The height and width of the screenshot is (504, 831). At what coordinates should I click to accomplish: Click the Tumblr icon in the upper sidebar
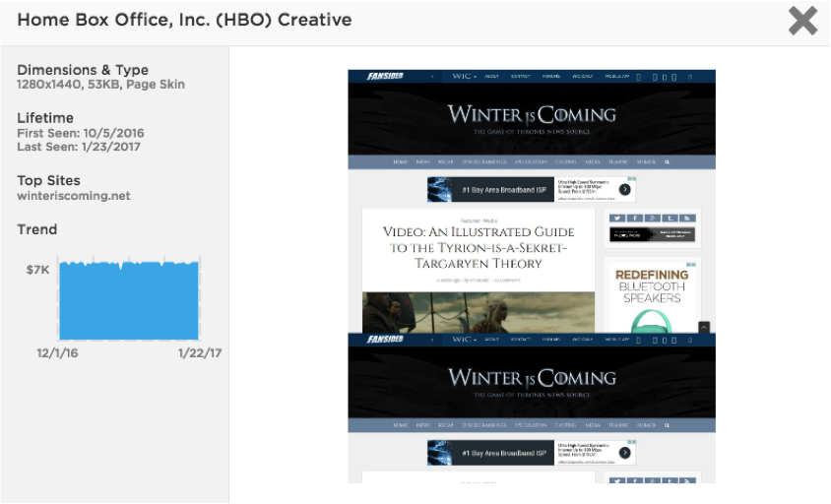pos(669,218)
